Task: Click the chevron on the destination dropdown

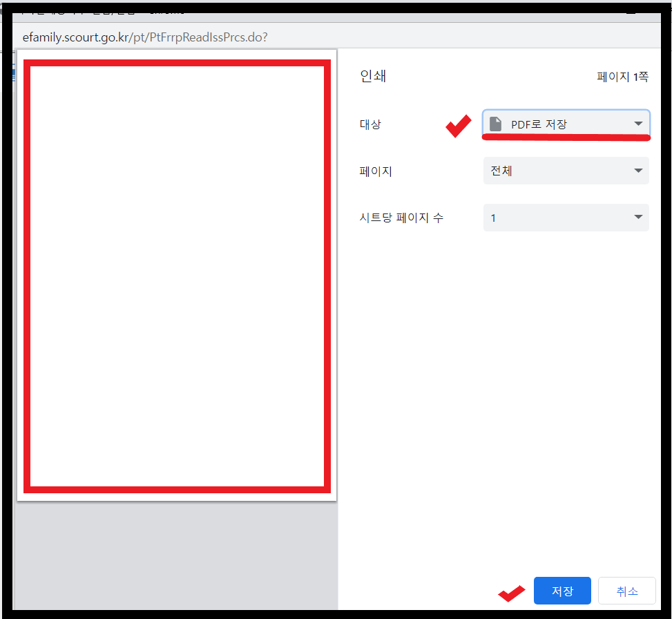Action: [639, 124]
